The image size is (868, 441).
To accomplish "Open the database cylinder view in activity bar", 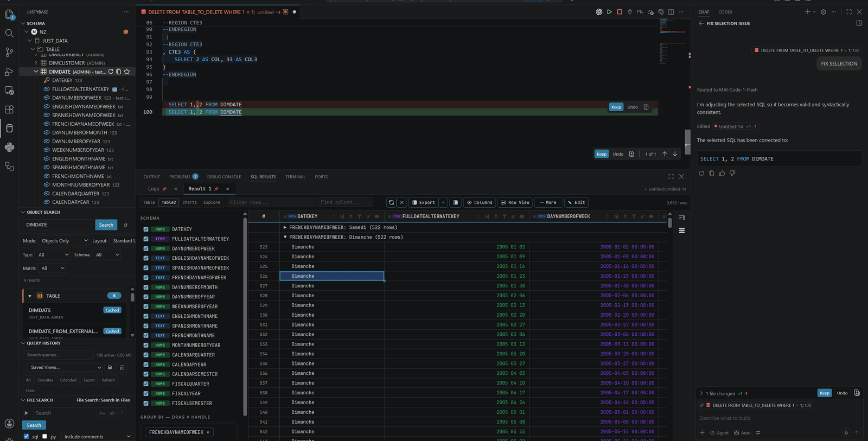I will [9, 129].
